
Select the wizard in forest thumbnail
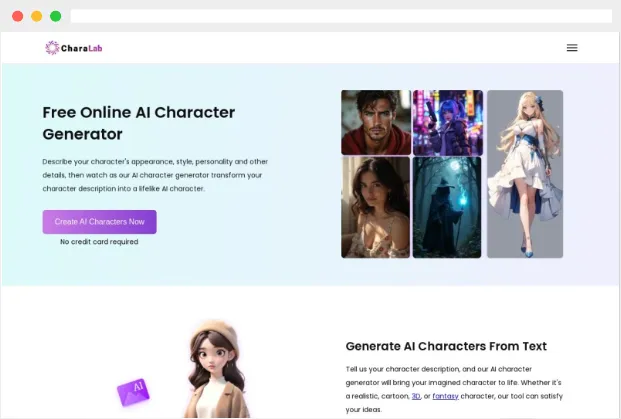[x=447, y=208]
